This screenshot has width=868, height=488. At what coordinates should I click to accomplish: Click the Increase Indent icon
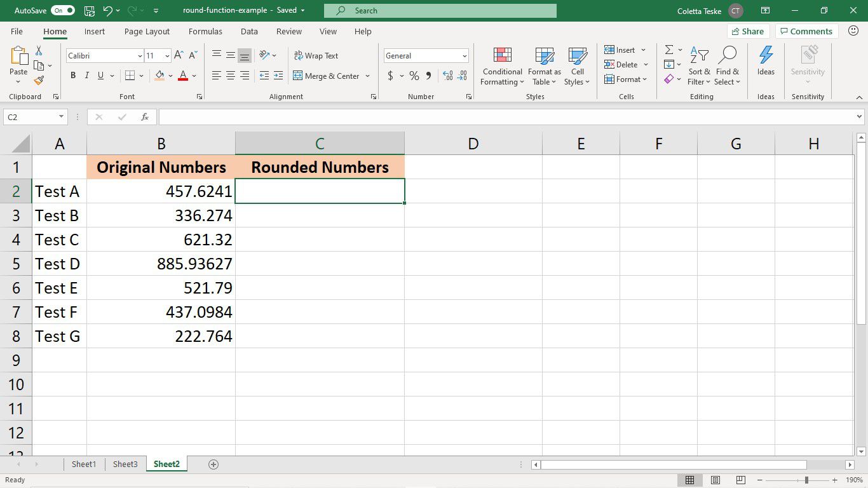(278, 76)
